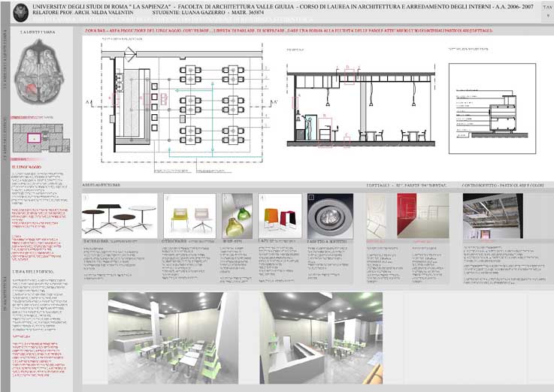This screenshot has height=392, width=554.
Task: Click the "A'" section marker right of plan
Action: tap(275, 102)
